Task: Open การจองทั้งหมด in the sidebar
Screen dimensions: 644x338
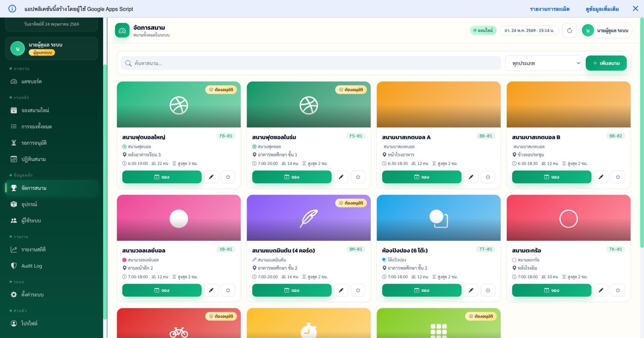Action: (x=52, y=126)
